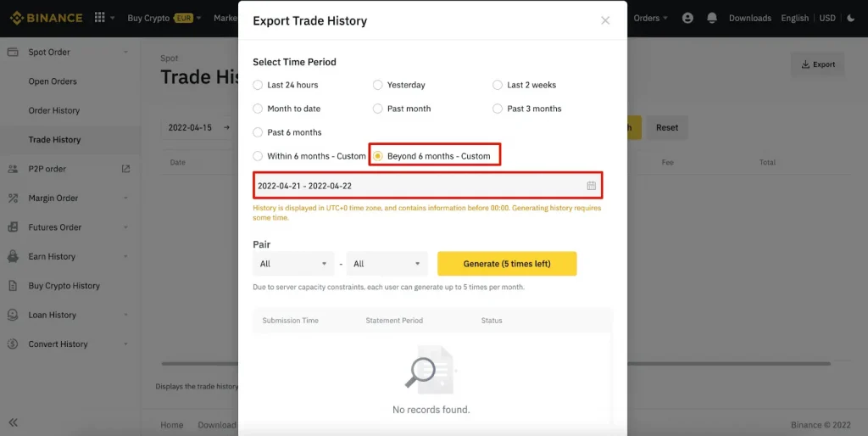Click Generate (5 times left) button
The height and width of the screenshot is (436, 868).
[x=507, y=264]
